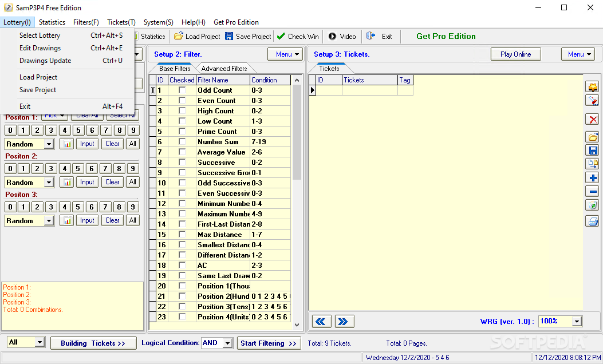Enable the Low Count filter checkbox
The width and height of the screenshot is (603, 364).
click(x=182, y=121)
